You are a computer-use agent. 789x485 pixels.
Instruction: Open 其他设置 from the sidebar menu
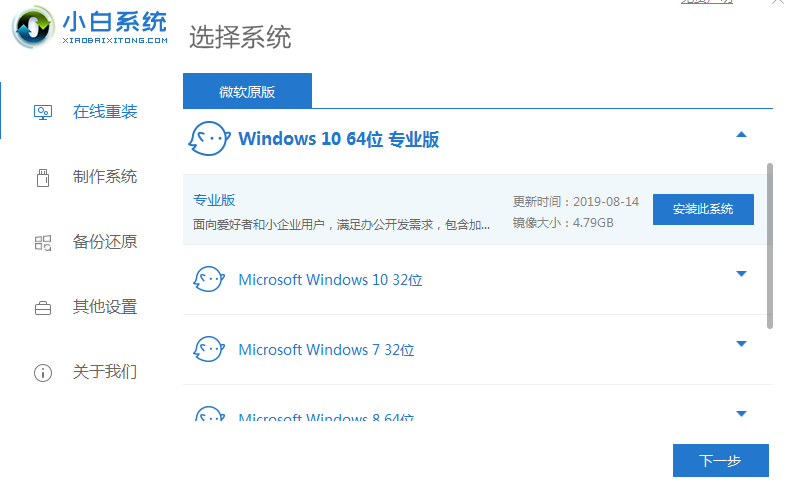tap(105, 307)
